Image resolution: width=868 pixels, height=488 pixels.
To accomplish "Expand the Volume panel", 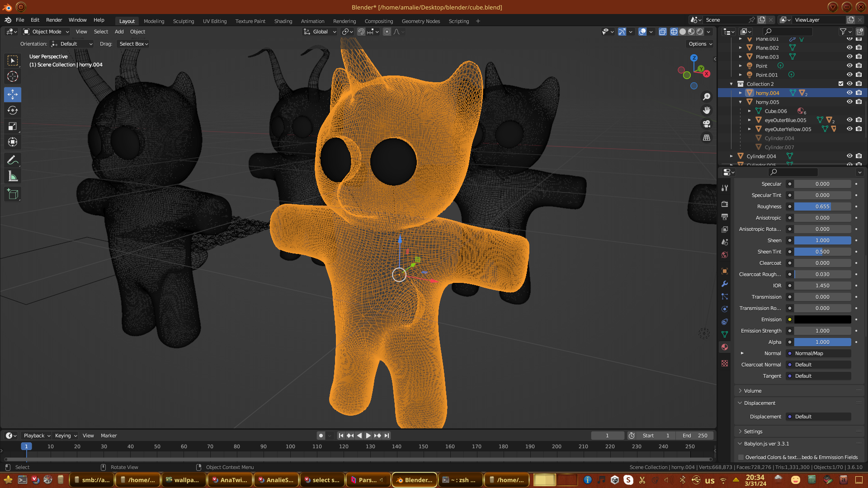I will 753,391.
